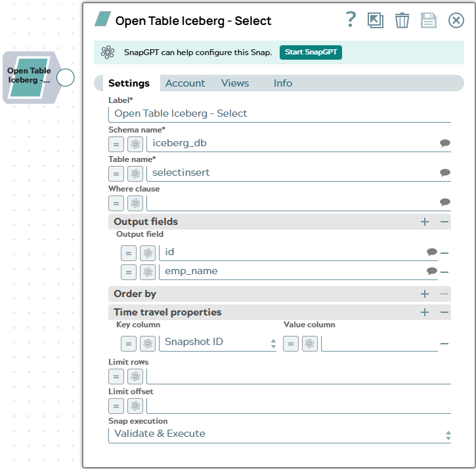
Task: Remove row via Time travel properties header minus
Action: 444,312
